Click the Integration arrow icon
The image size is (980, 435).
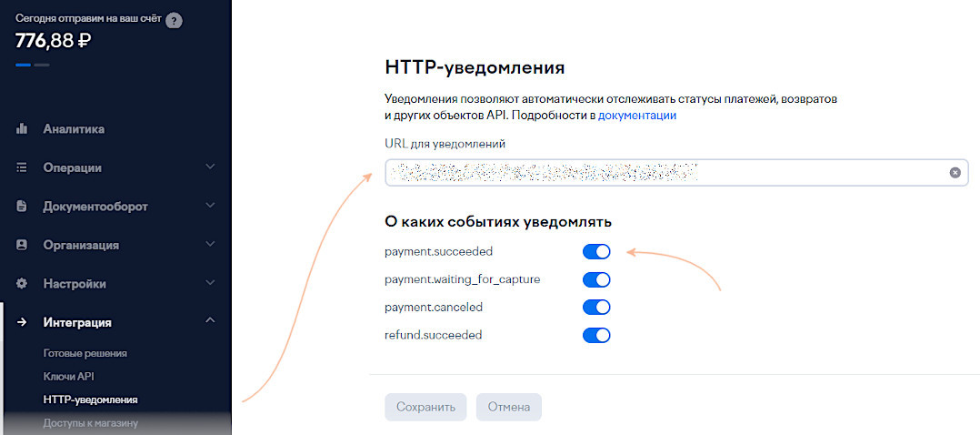22,322
